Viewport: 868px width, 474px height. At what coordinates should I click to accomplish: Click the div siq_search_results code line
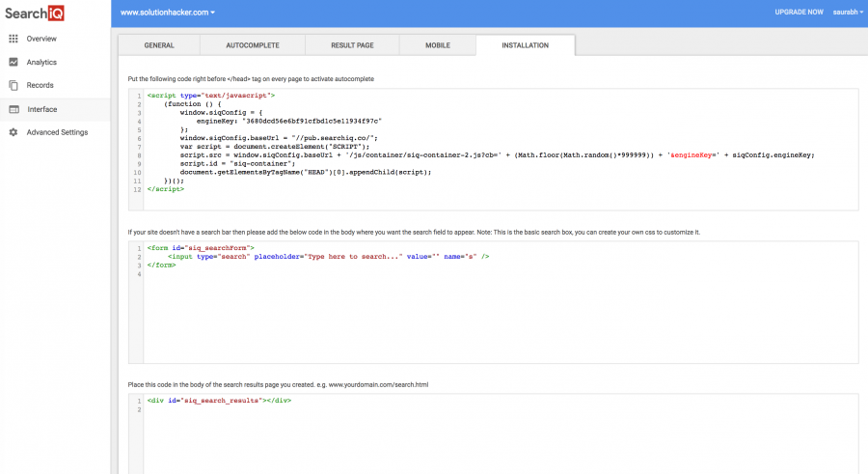(x=219, y=401)
